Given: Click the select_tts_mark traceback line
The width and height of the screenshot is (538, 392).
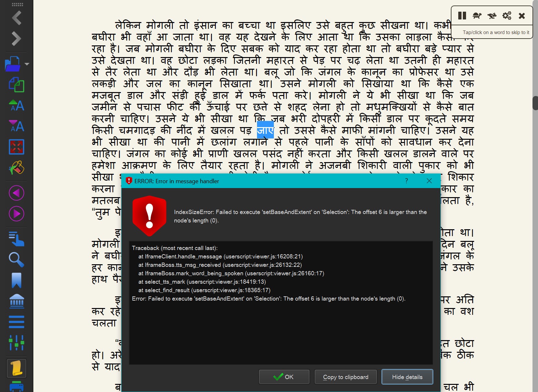Looking at the screenshot, I should click(202, 282).
